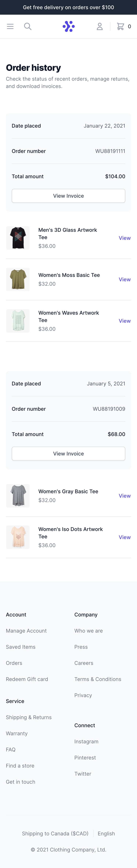Screen dimensions: 137x868
Task: Open Shipping & Returns link
Action: click(x=29, y=717)
